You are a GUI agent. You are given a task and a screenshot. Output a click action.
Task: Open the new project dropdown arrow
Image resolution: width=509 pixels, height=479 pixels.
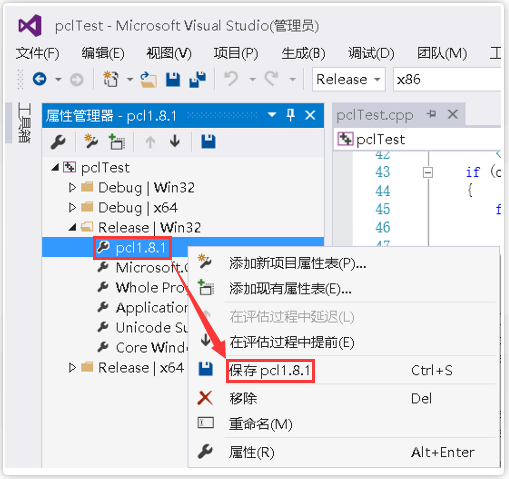(x=130, y=79)
